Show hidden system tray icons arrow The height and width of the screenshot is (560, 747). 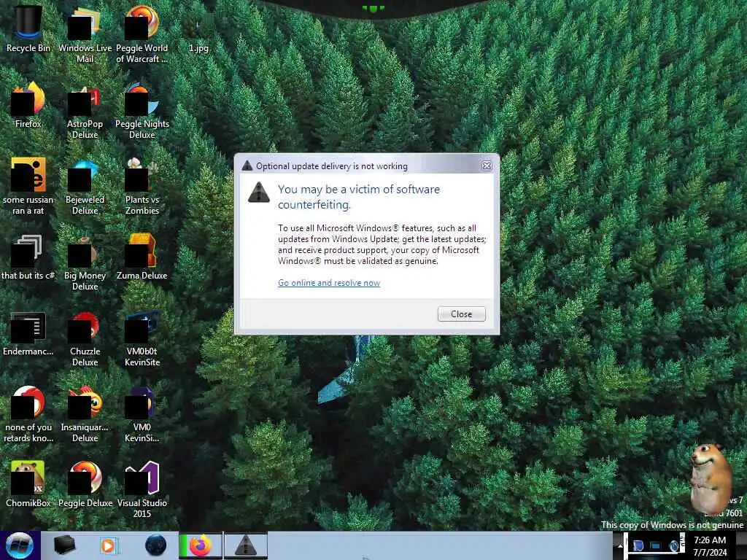[x=619, y=545]
